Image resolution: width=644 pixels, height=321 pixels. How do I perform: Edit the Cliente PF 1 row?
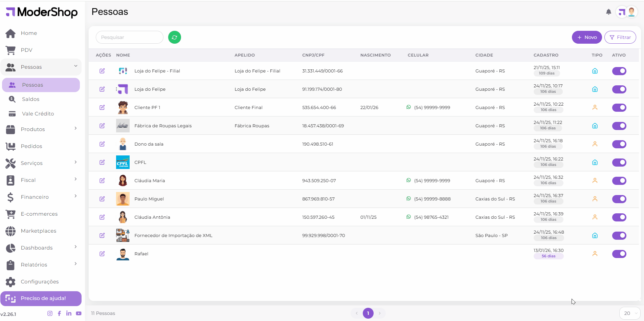(102, 107)
